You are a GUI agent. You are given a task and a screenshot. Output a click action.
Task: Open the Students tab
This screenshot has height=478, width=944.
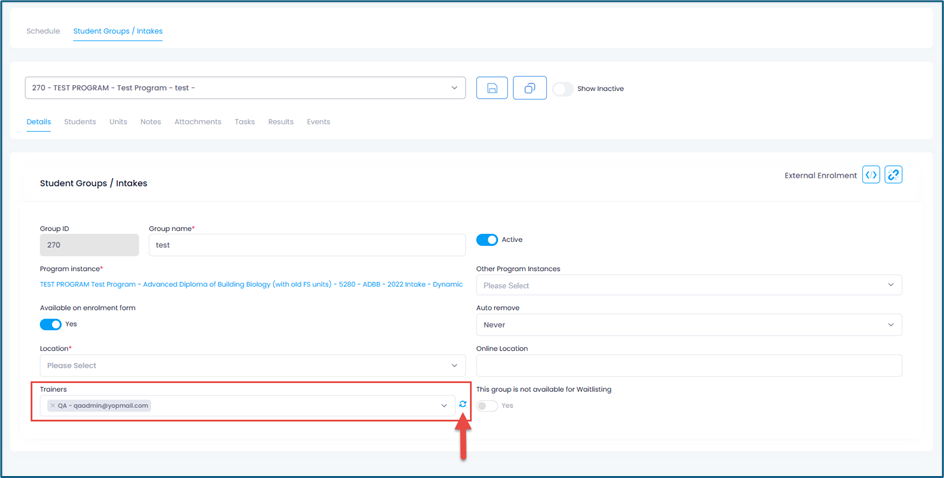pos(80,122)
